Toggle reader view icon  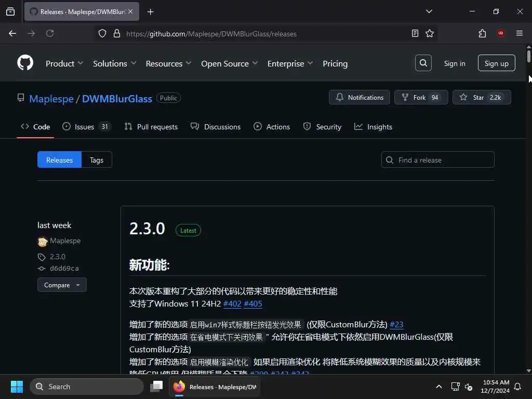pos(415,33)
